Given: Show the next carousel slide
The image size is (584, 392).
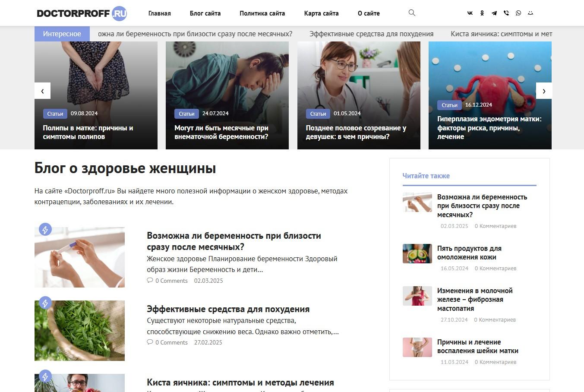Looking at the screenshot, I should click(544, 91).
